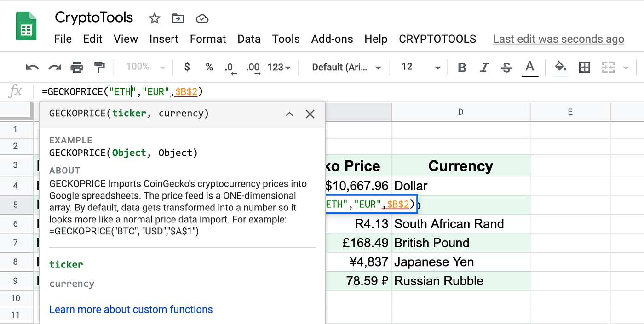644x324 pixels.
Task: Click the ¥4,837 price cell
Action: 358,261
